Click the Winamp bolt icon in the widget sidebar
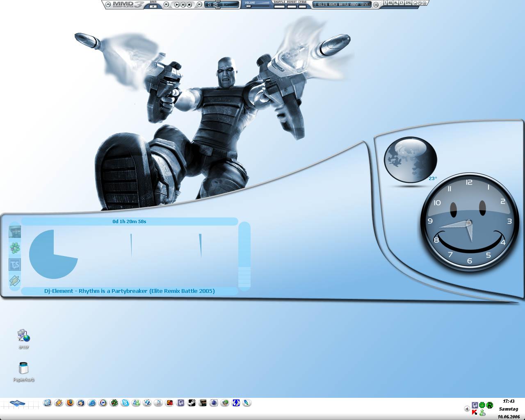Screen dimensions: 525x420 click(x=15, y=281)
